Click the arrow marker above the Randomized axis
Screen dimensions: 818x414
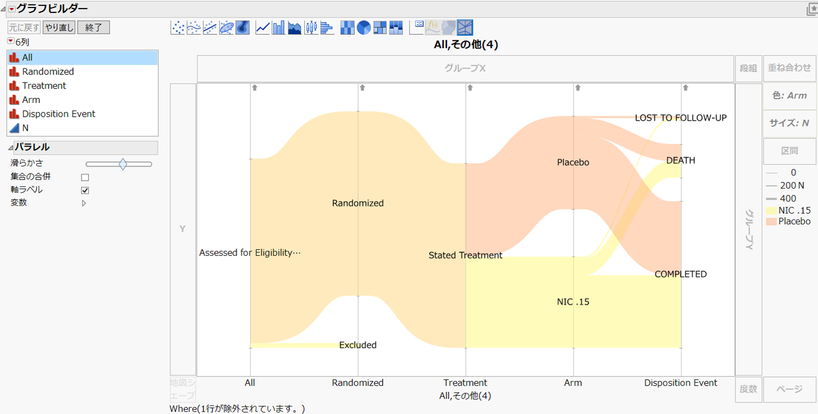tap(362, 88)
